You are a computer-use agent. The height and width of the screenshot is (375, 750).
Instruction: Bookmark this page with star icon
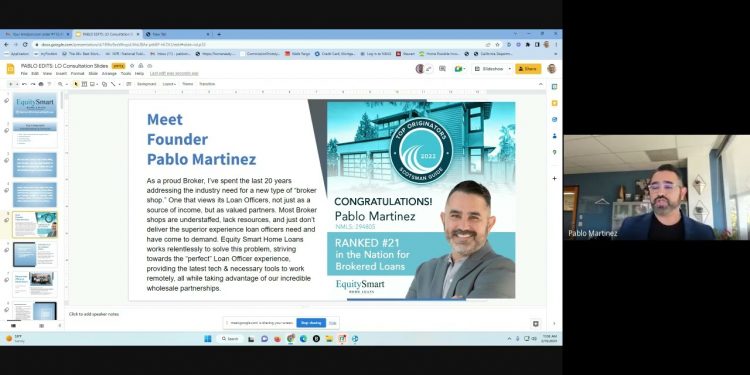pyautogui.click(x=497, y=44)
